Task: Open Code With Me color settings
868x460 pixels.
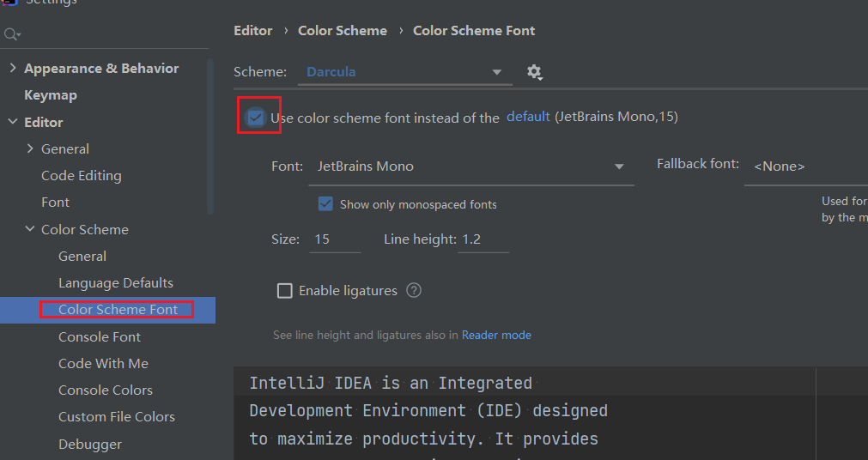Action: pyautogui.click(x=104, y=363)
